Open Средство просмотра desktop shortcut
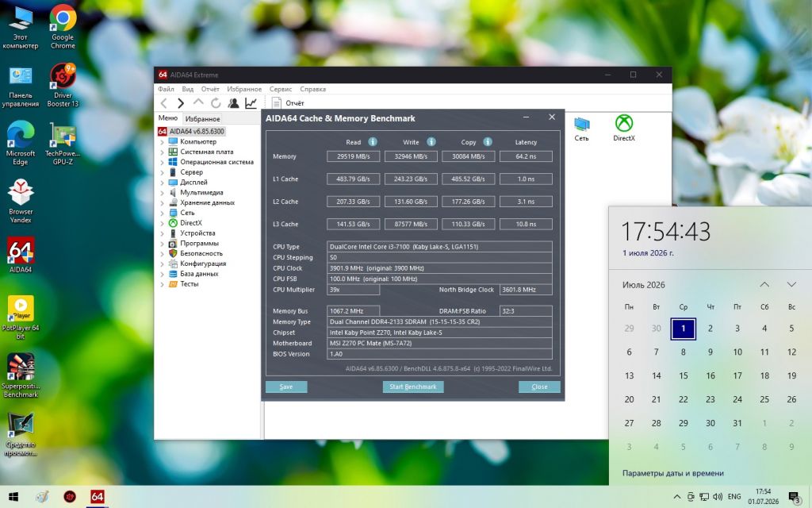812x508 pixels. click(x=20, y=434)
